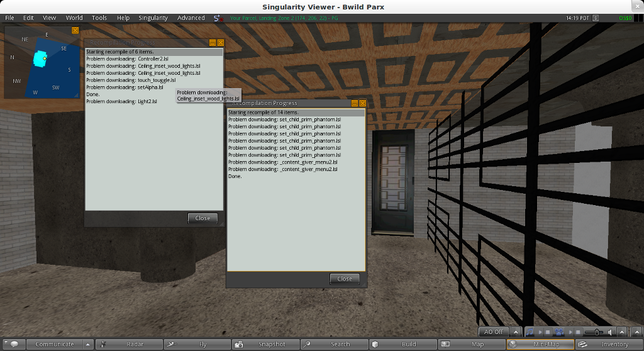
Task: Click the chat bubble icon in bottom bar
Action: coord(14,345)
